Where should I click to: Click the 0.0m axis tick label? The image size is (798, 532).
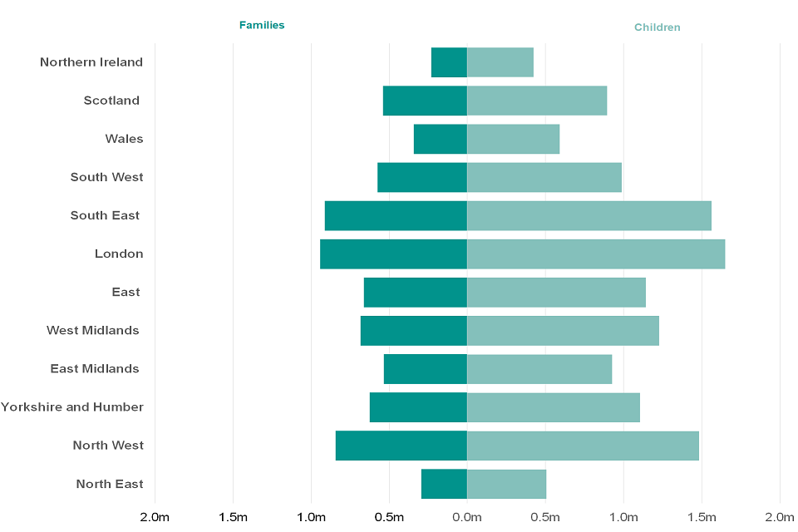tap(467, 517)
